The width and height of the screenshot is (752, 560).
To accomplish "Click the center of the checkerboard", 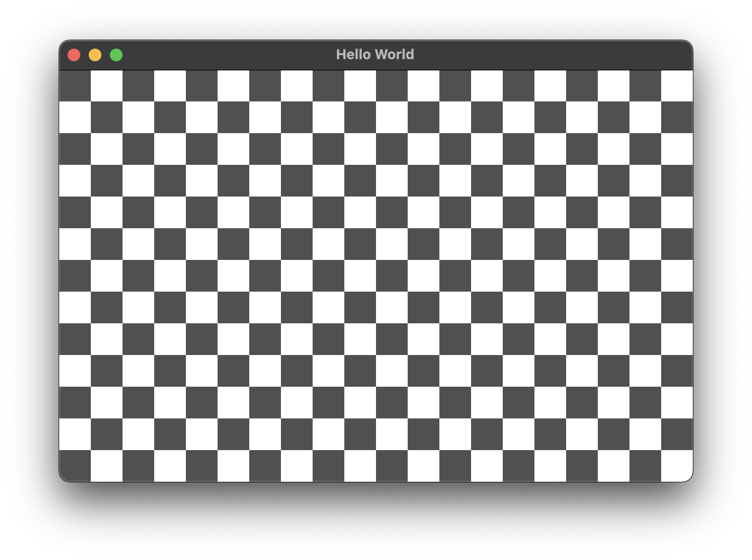I will point(377,275).
